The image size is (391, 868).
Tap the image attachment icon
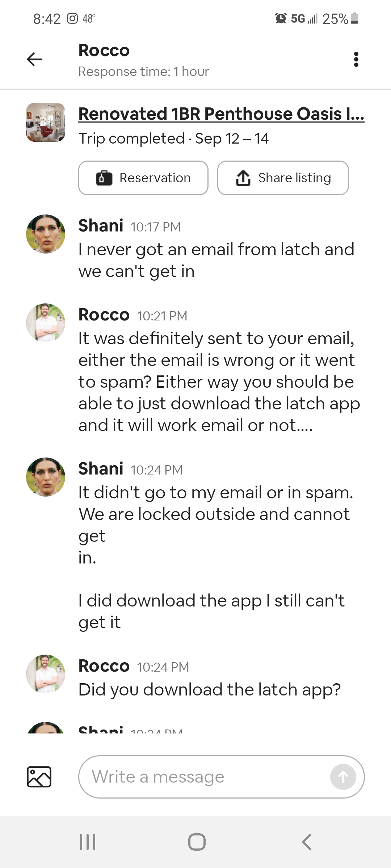(39, 777)
